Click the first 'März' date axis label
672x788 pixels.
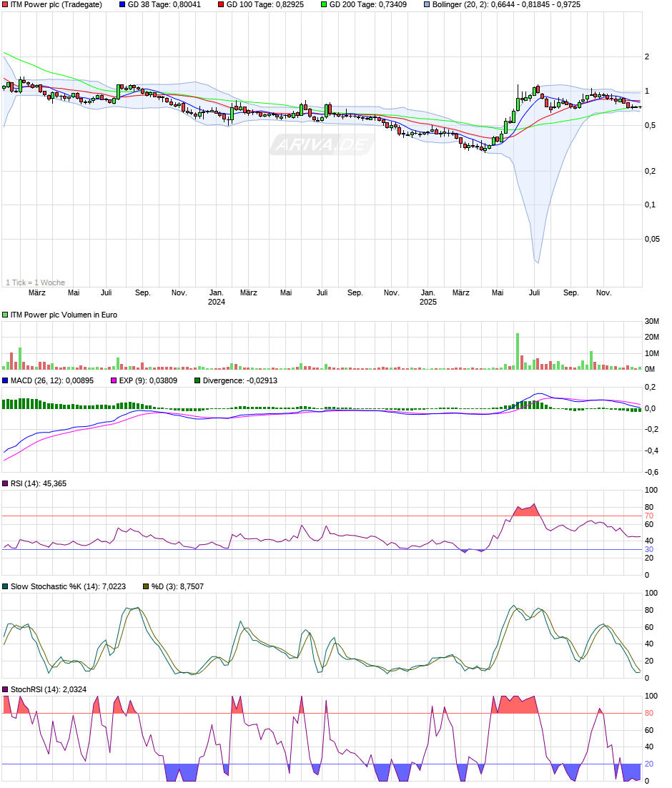(x=37, y=292)
